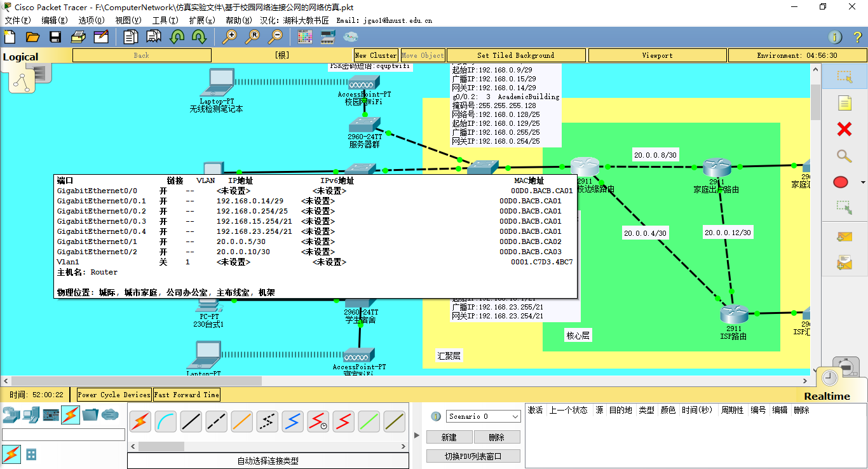Switch to the Logical workspace tab
This screenshot has height=469, width=868.
pos(20,57)
